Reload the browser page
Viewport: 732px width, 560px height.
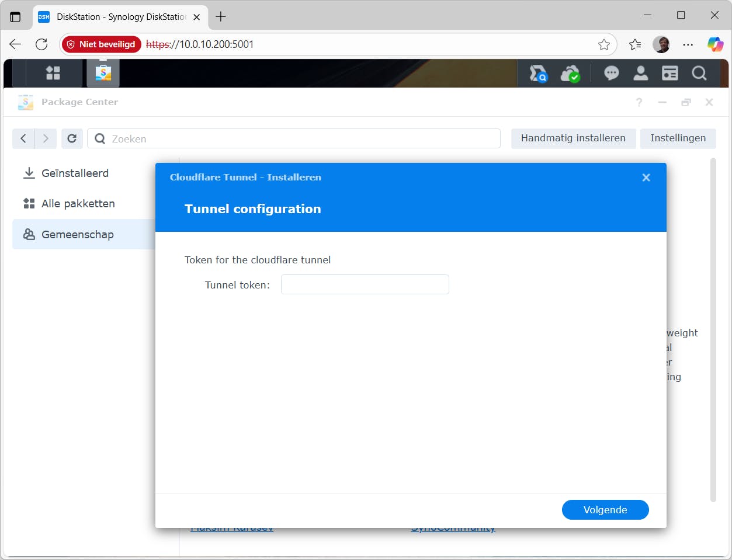[41, 44]
